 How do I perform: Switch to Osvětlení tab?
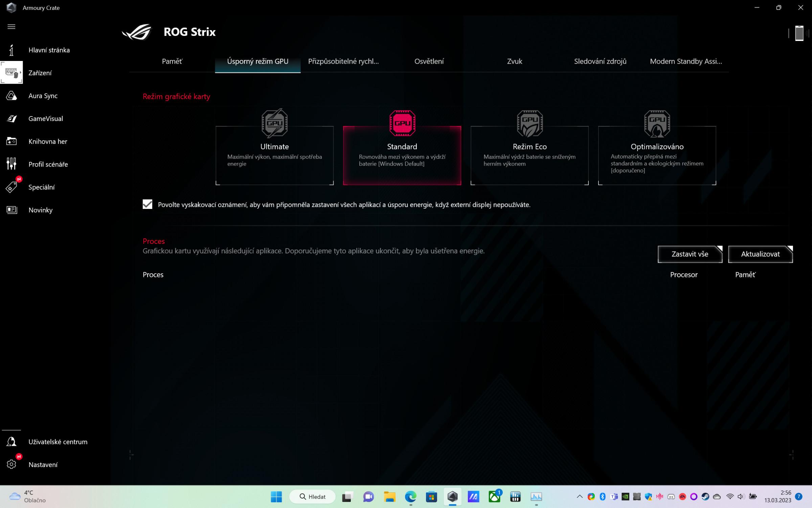tap(429, 61)
